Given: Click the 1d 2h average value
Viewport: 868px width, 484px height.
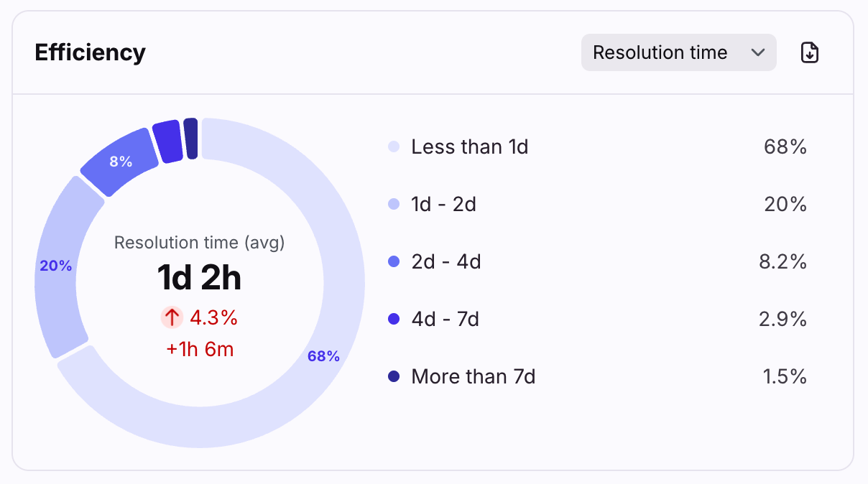Looking at the screenshot, I should [x=199, y=278].
